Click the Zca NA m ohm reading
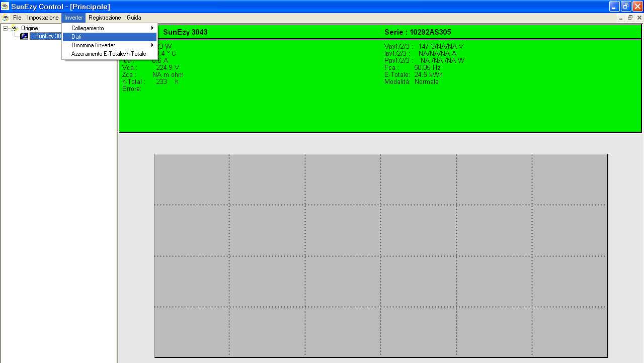 point(153,74)
